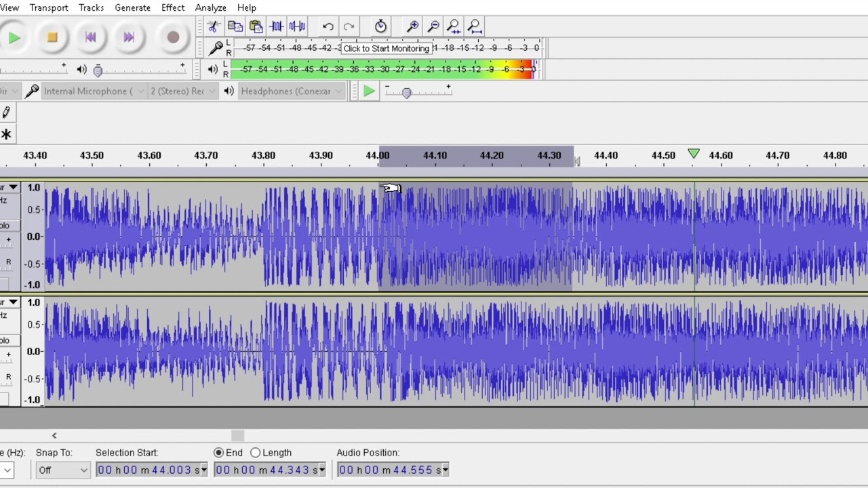Click the upper track's 0.0 vertical scale mark

coord(33,237)
